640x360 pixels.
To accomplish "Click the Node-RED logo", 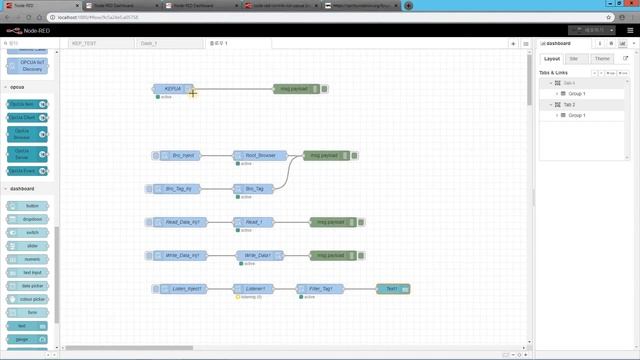I will pyautogui.click(x=28, y=31).
